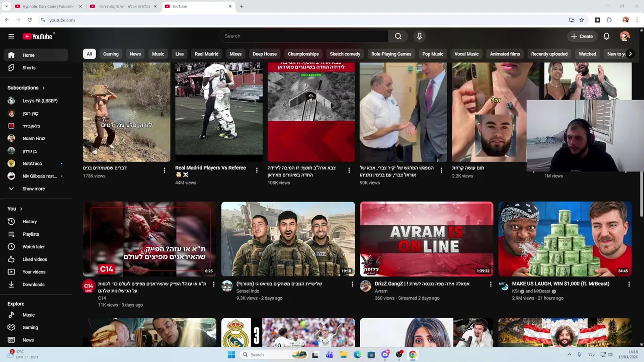The image size is (644, 362).
Task: Open Watch later in the sidebar
Action: coord(36,247)
